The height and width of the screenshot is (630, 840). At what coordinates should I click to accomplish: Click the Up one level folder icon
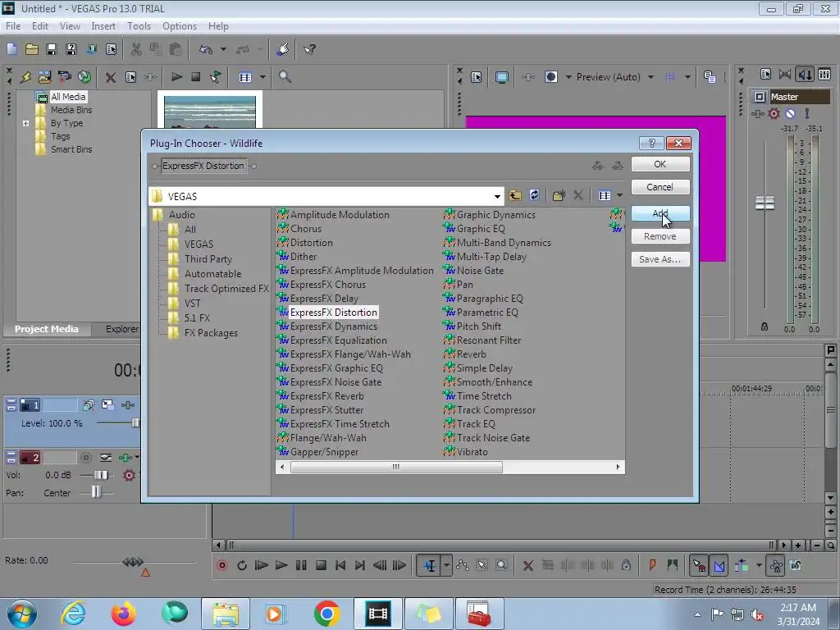click(x=515, y=195)
